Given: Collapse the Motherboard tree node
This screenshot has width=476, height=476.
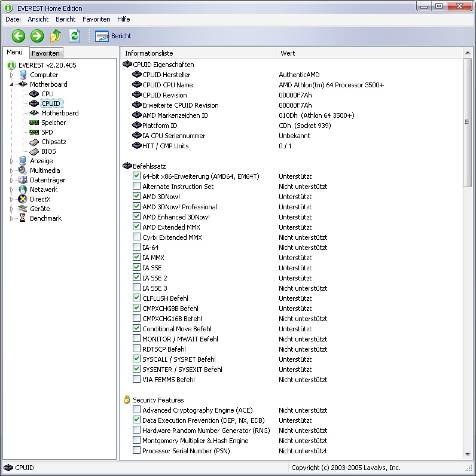Looking at the screenshot, I should 11,84.
